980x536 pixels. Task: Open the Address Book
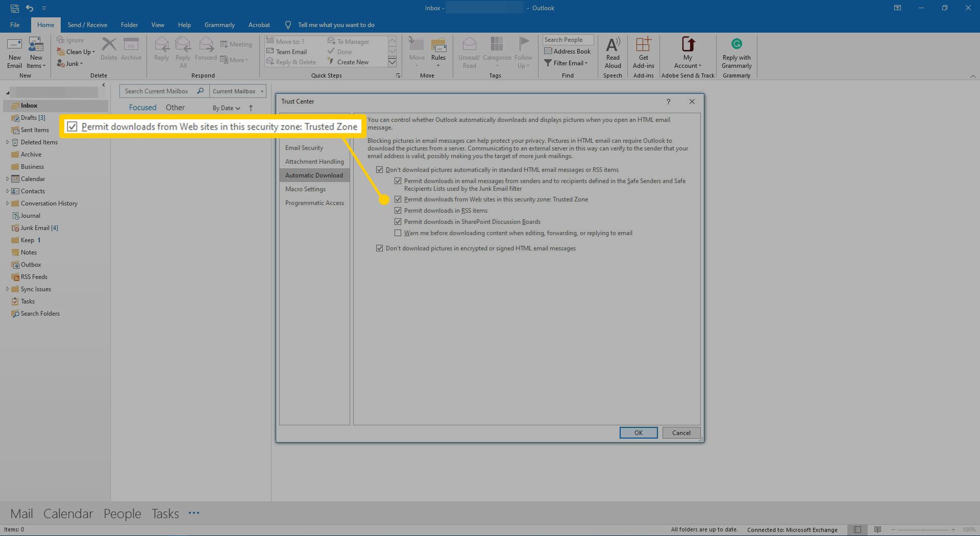[x=568, y=51]
